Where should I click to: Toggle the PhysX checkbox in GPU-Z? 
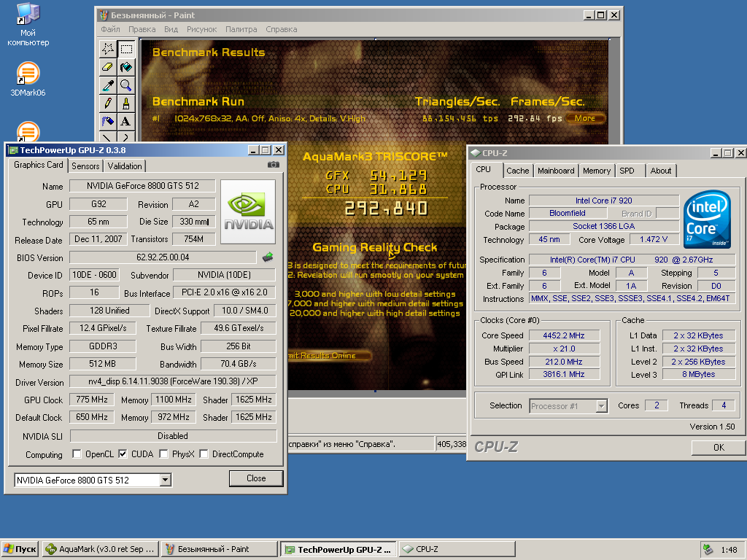click(163, 454)
